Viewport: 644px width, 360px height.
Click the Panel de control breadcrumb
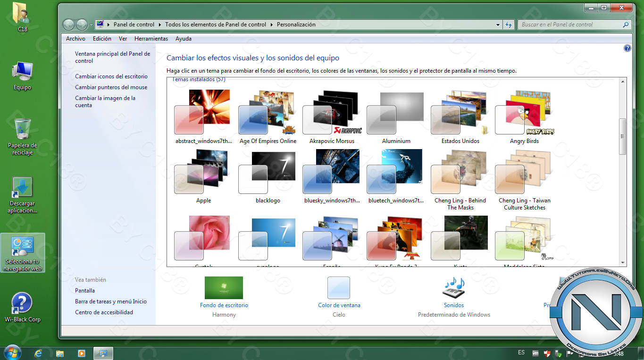coord(134,25)
